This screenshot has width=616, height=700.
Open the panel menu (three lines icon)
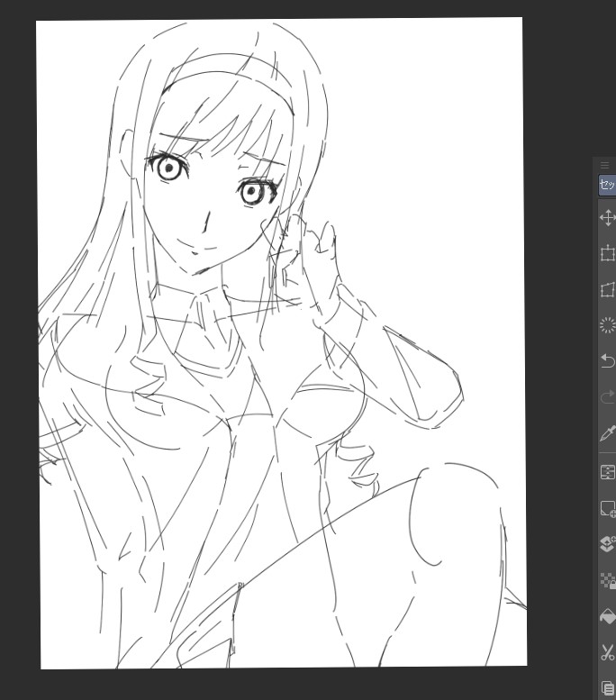click(x=605, y=165)
